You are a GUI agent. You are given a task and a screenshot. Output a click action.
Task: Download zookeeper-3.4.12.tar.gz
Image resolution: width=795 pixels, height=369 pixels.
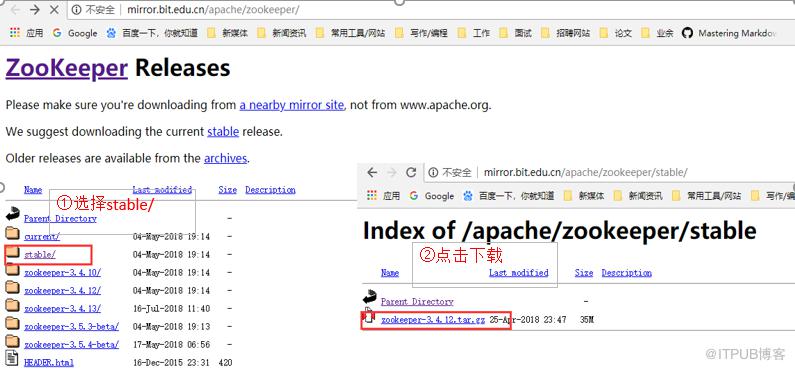(x=433, y=320)
